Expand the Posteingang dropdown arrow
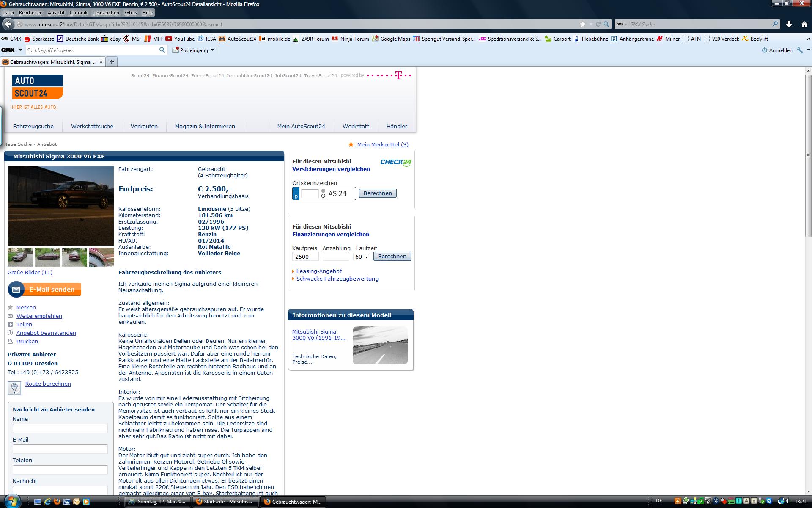 pos(212,50)
